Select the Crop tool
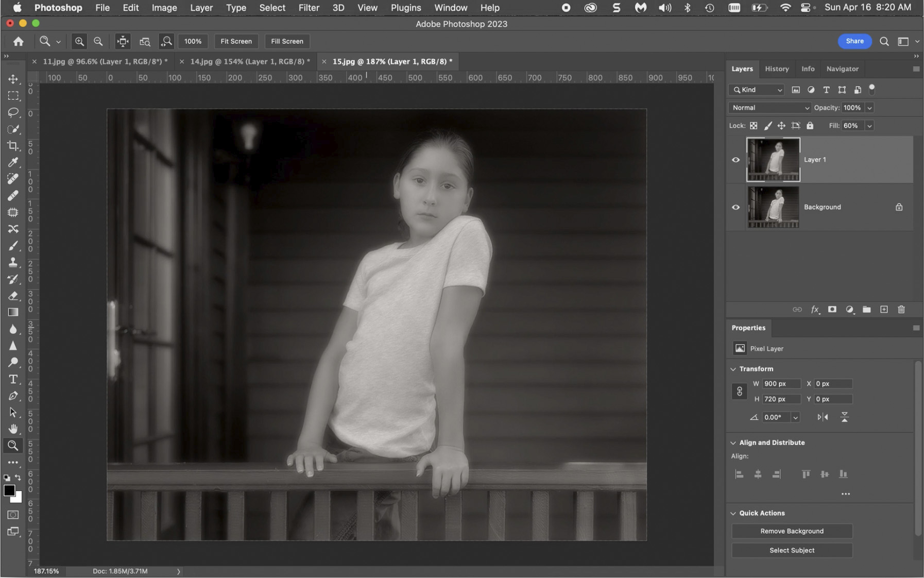Viewport: 924px width, 578px height. 13,146
